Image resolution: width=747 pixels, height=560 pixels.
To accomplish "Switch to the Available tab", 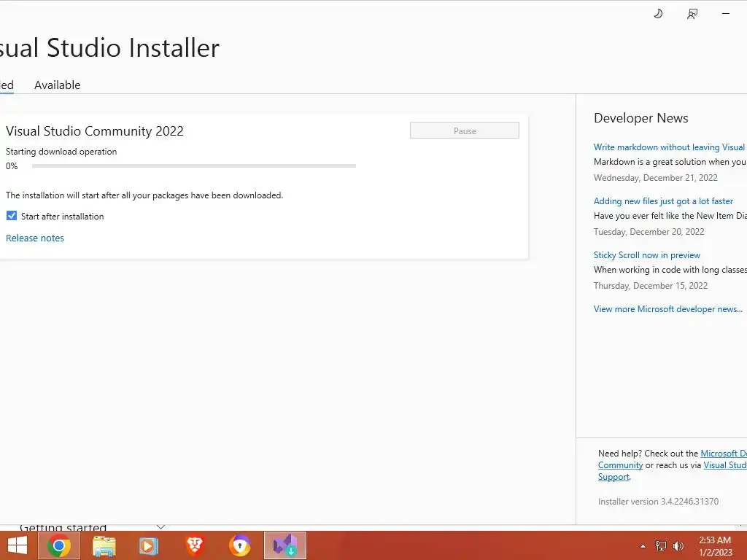I will [x=57, y=85].
